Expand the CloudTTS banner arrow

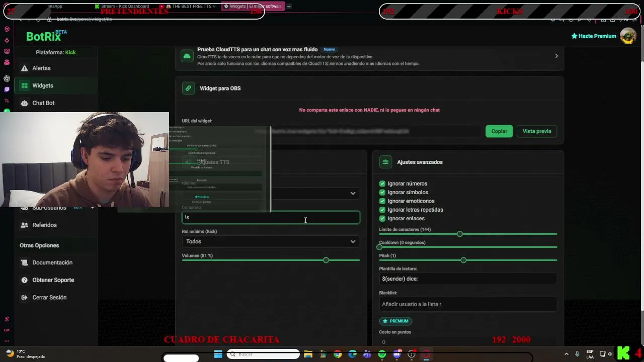point(556,56)
